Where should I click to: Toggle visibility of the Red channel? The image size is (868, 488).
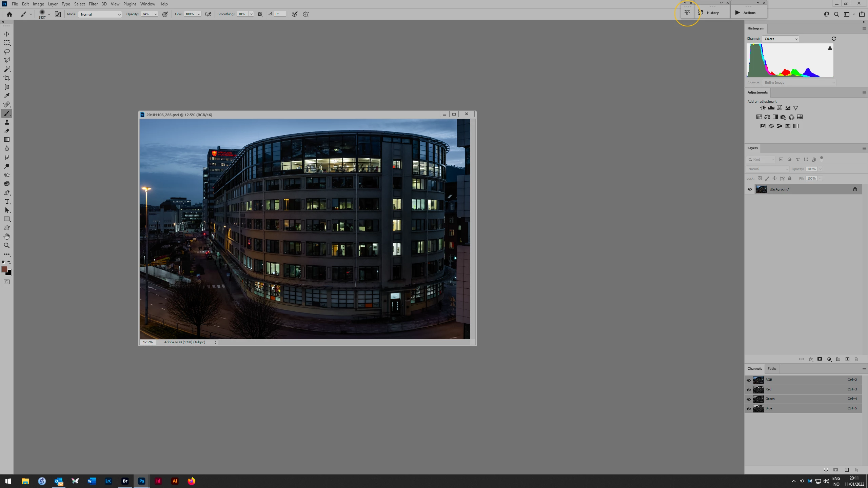[x=749, y=390]
